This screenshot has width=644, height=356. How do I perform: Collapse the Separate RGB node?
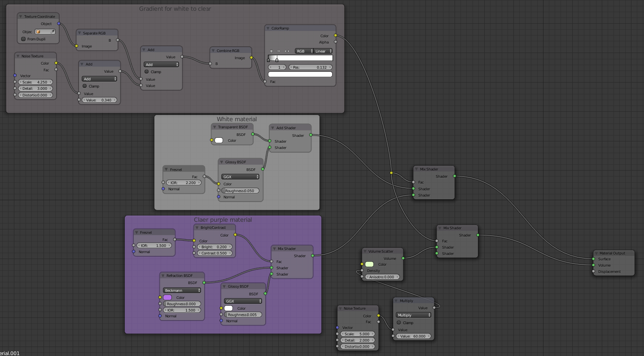click(x=79, y=33)
